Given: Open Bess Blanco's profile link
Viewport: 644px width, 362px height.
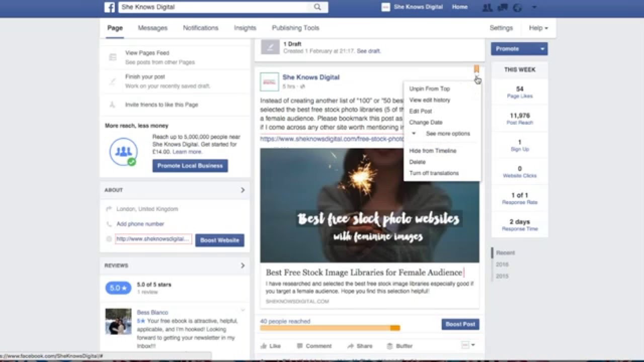Looking at the screenshot, I should [x=152, y=312].
